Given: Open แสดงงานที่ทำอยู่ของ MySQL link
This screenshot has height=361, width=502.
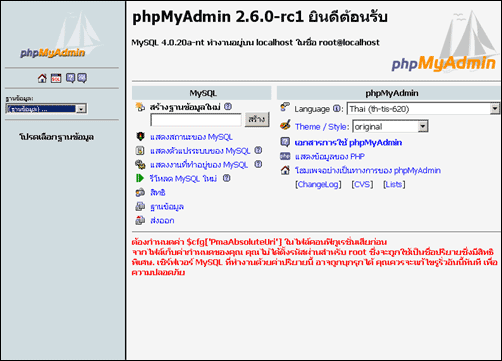Looking at the screenshot, I should pyautogui.click(x=199, y=165).
